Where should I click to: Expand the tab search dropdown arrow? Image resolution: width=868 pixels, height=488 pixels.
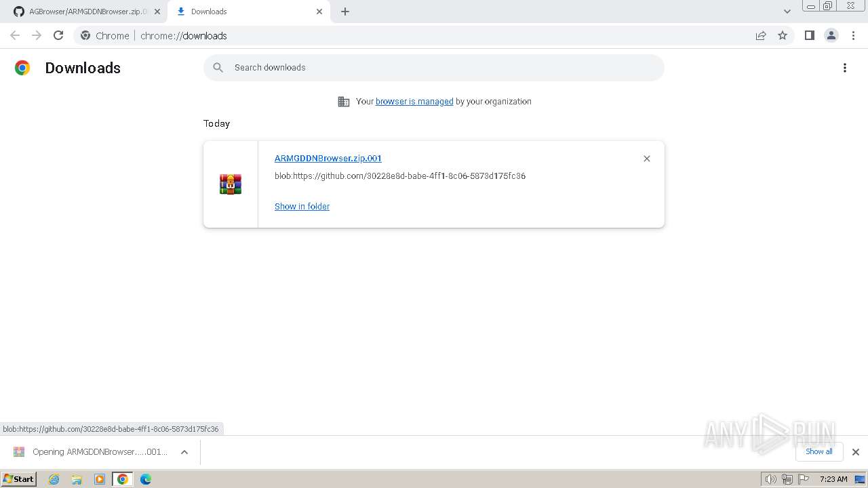[787, 12]
